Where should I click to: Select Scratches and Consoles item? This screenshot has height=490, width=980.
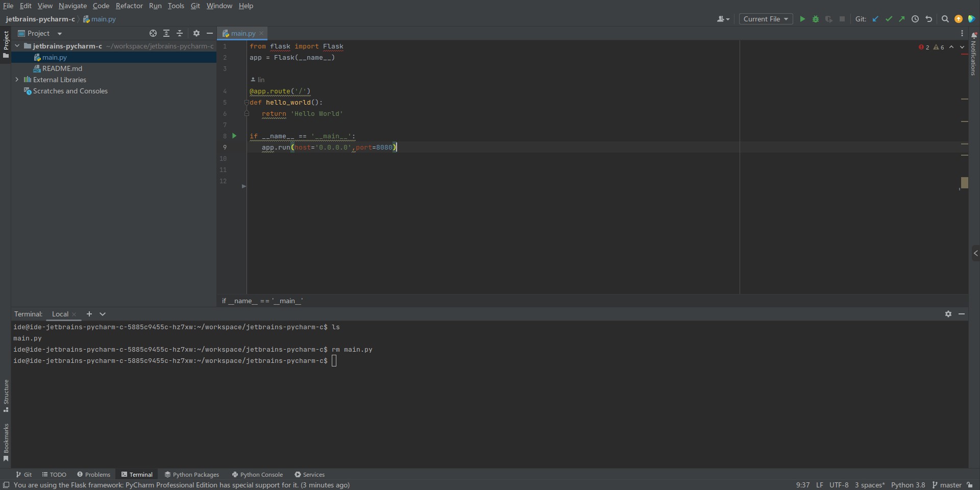point(70,91)
